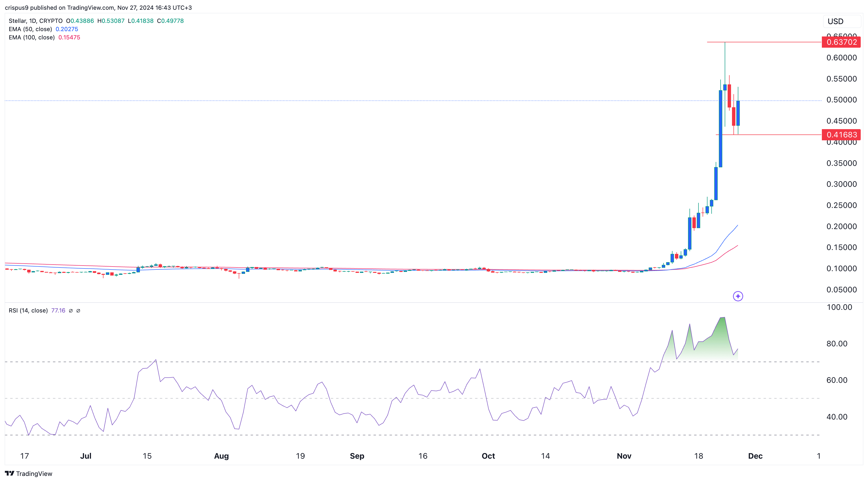Click the RSI (14, close) indicator title
Image resolution: width=868 pixels, height=482 pixels.
point(28,310)
